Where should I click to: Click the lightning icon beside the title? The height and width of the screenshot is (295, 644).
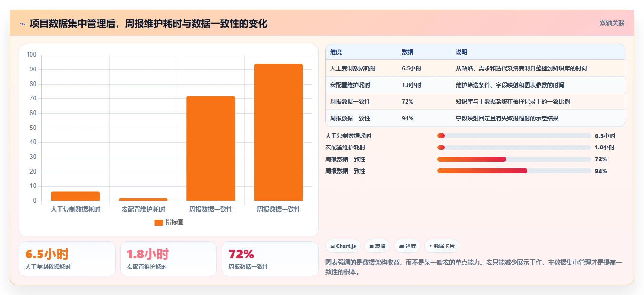pyautogui.click(x=22, y=23)
